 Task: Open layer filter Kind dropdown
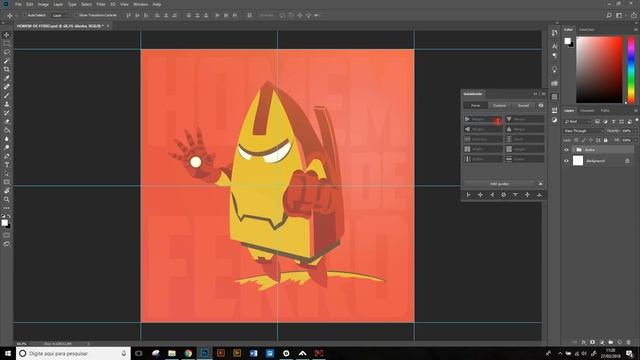click(578, 122)
